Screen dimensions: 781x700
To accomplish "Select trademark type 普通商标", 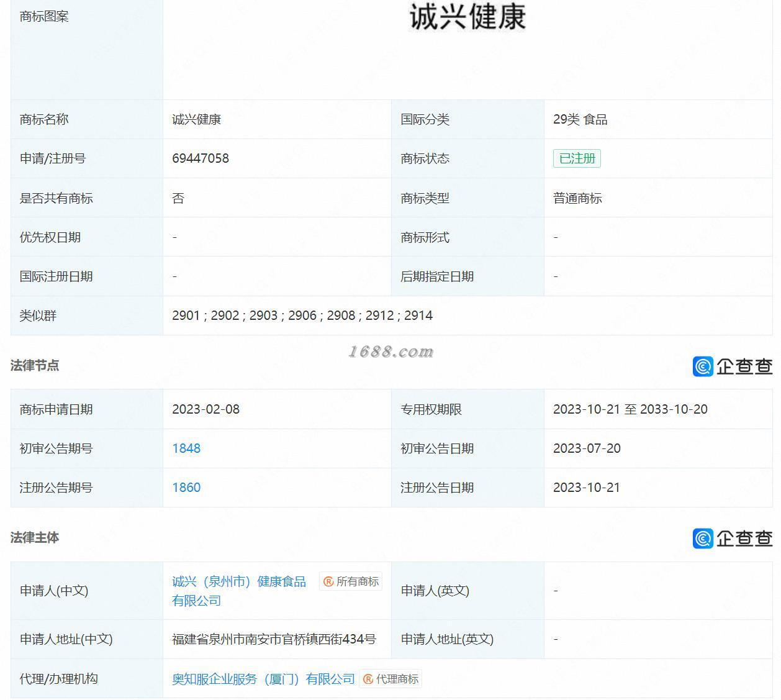I will 577,198.
